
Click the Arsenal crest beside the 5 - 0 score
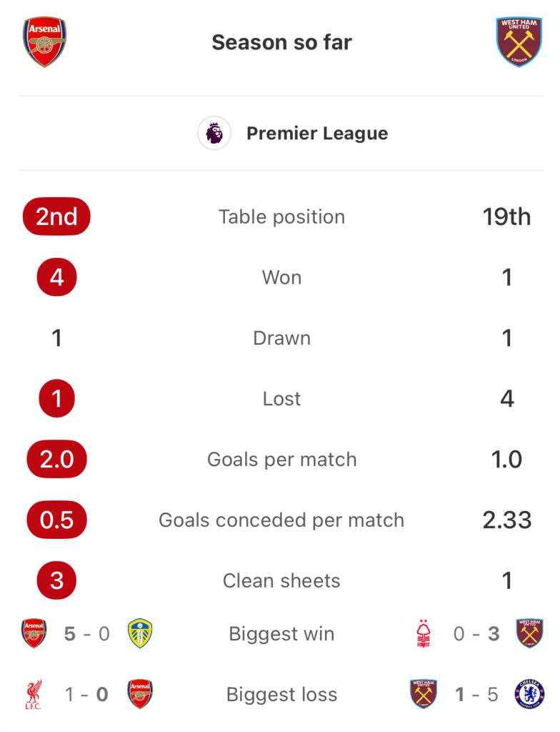34,633
